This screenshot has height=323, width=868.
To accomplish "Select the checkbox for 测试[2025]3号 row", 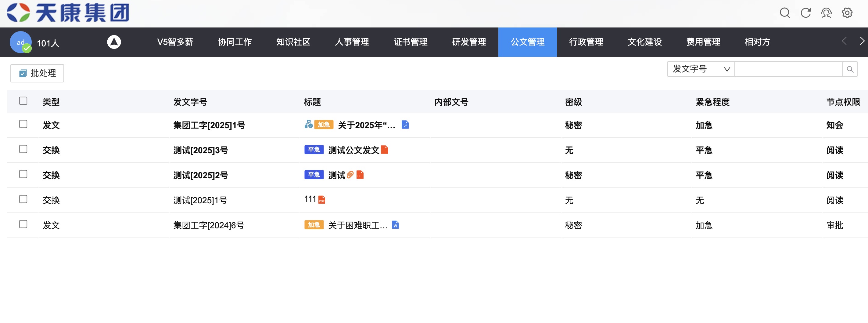I will (23, 149).
